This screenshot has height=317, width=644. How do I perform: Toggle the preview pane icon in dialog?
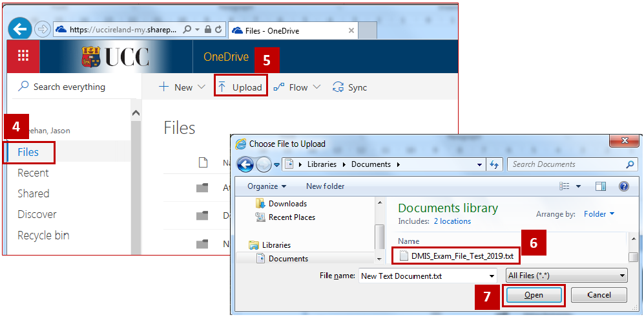(x=601, y=186)
